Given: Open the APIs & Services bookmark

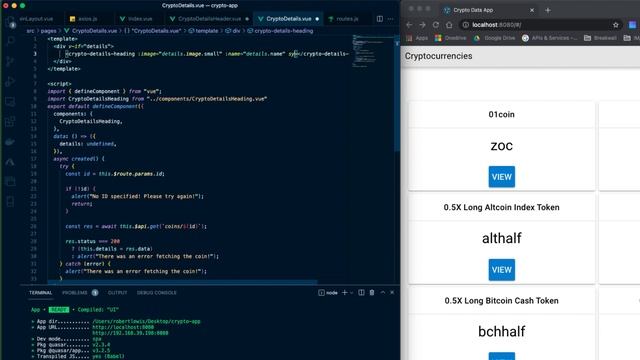Looking at the screenshot, I should click(x=549, y=38).
